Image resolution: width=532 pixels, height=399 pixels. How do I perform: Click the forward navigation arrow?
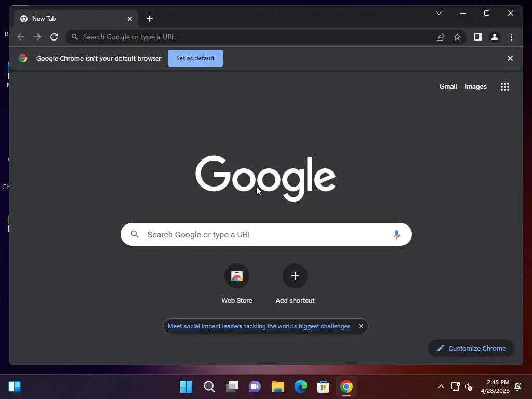coord(37,37)
